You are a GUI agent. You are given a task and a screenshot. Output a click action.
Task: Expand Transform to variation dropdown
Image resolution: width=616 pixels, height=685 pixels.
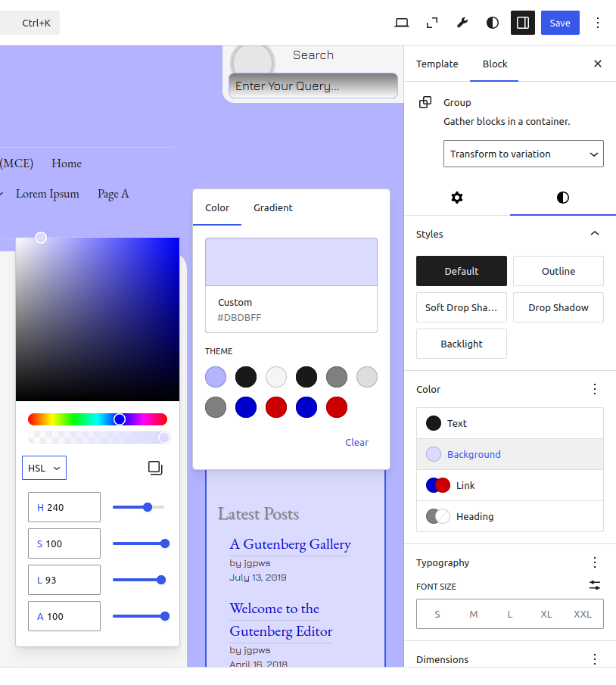[x=524, y=154]
